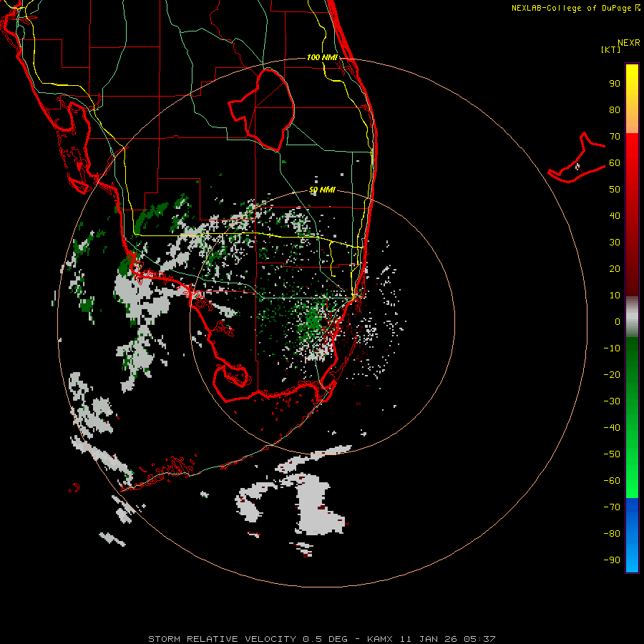Click the NEXLAB-College of DuPage watermark text
The image size is (644, 644).
tap(575, 8)
